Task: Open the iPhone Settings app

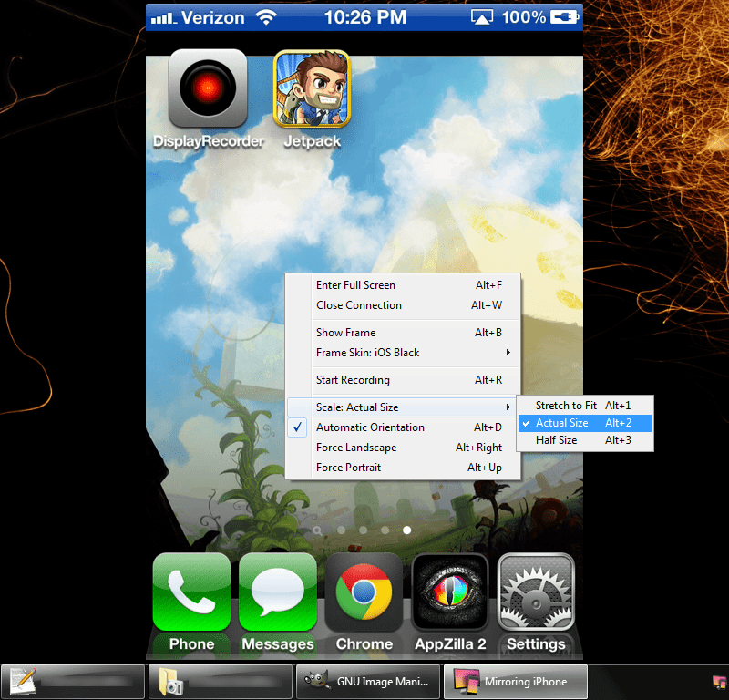Action: pos(536,592)
